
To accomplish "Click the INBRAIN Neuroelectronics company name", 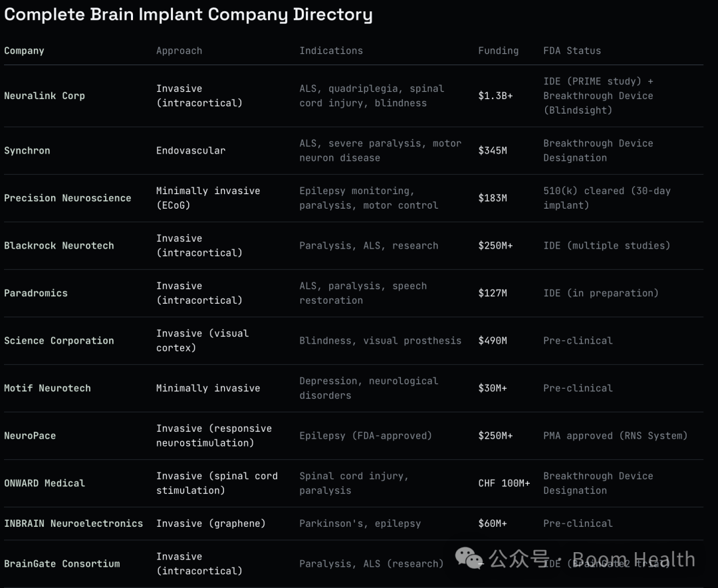I will 74,524.
